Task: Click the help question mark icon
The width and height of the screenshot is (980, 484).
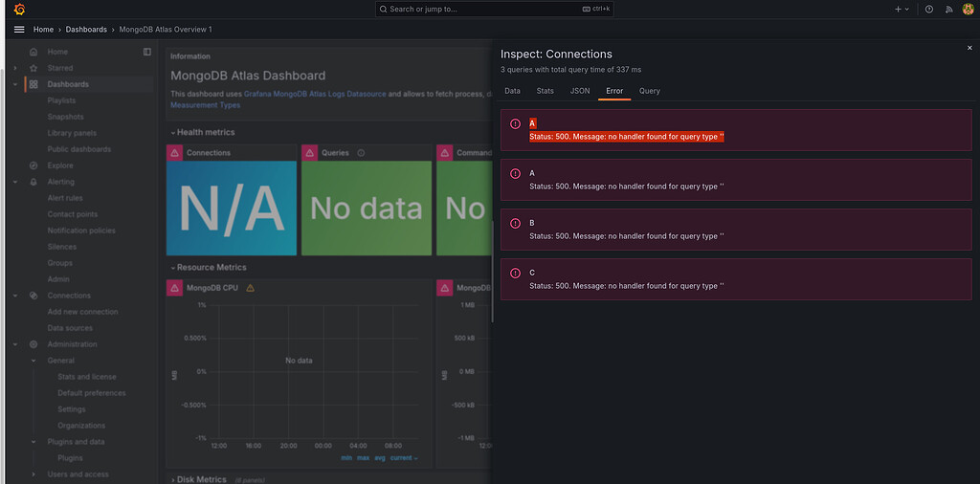Action: 928,10
